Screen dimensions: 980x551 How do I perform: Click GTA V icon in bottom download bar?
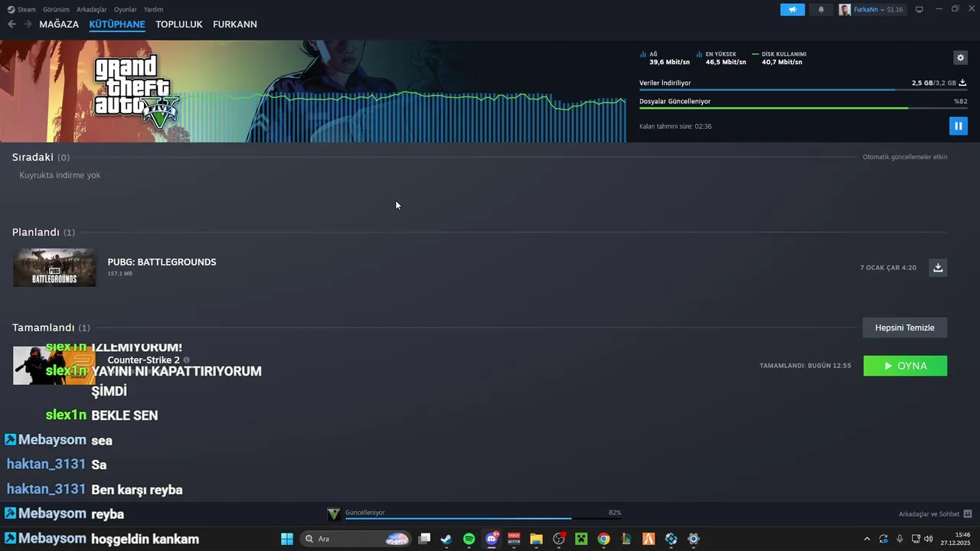pos(333,514)
